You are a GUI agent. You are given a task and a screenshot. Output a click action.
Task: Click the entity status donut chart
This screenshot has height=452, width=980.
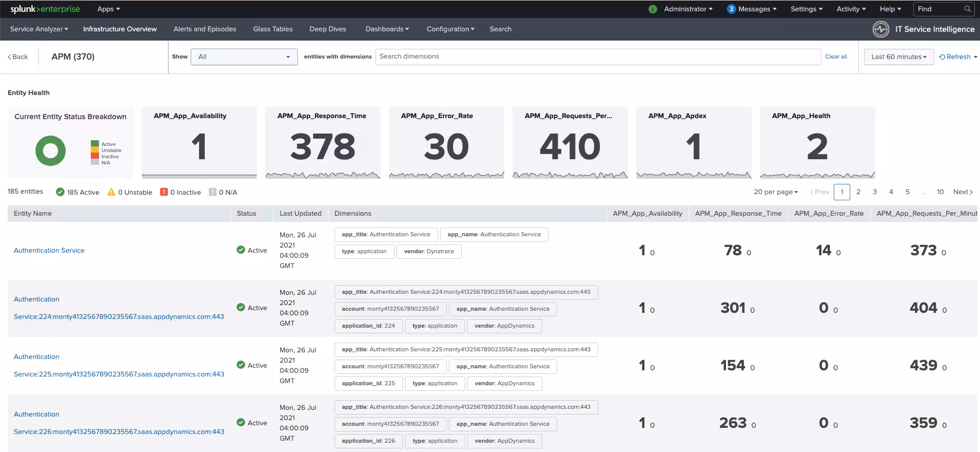50,150
